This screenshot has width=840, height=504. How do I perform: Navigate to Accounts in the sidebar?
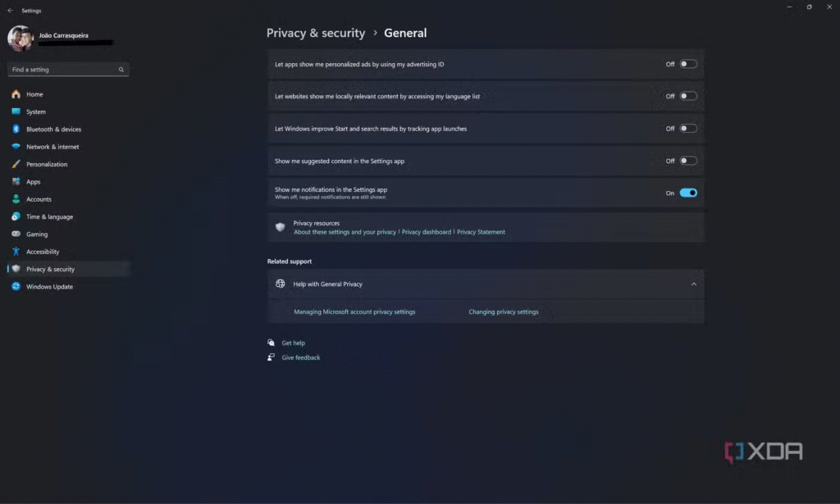tap(39, 199)
